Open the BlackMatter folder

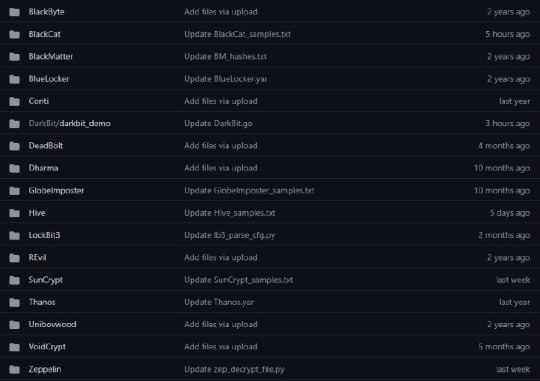coord(51,56)
